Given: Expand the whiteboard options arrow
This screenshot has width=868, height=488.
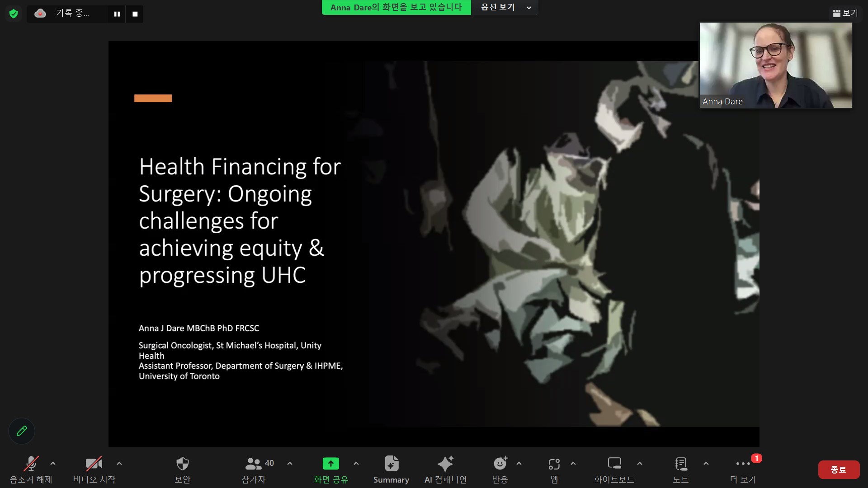Looking at the screenshot, I should click(x=640, y=464).
